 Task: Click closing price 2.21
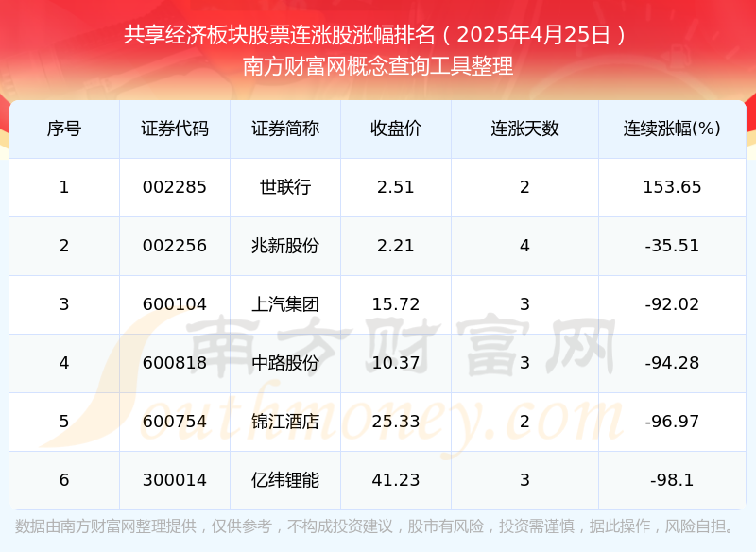coord(396,246)
